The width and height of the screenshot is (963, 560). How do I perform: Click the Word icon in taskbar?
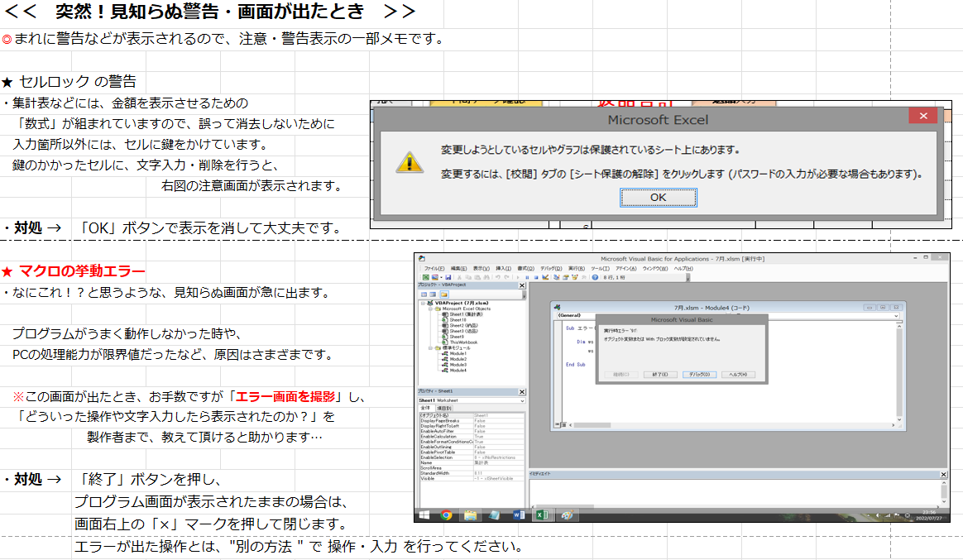(x=519, y=515)
